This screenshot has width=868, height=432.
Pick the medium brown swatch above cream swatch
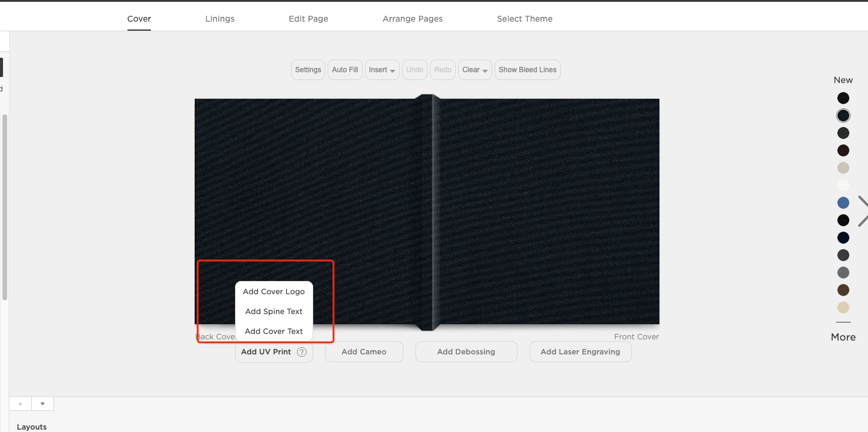[x=843, y=290]
